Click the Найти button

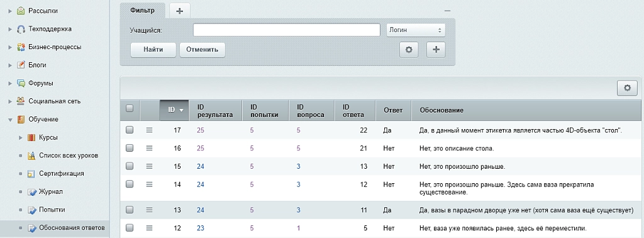(x=153, y=50)
